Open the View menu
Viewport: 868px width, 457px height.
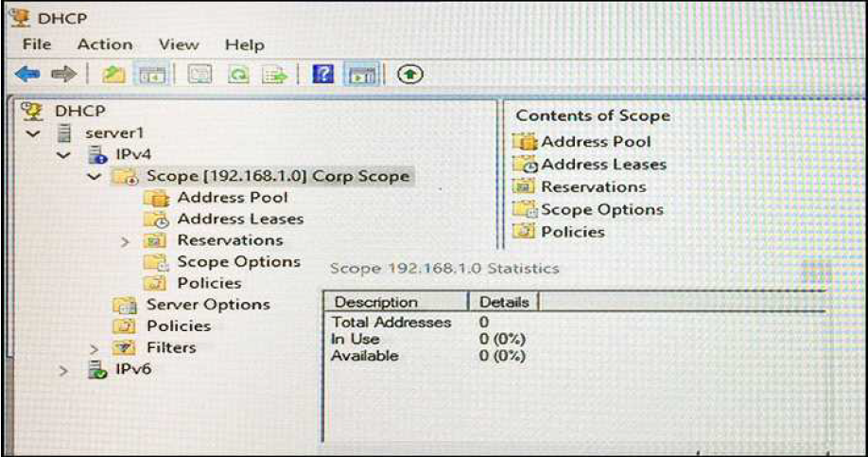point(179,44)
